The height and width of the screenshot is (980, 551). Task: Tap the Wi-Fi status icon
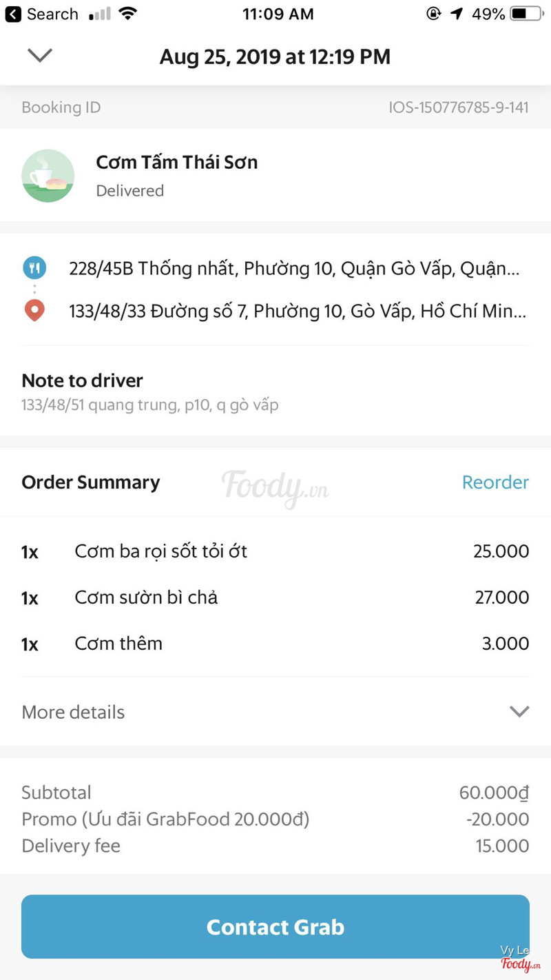(127, 14)
